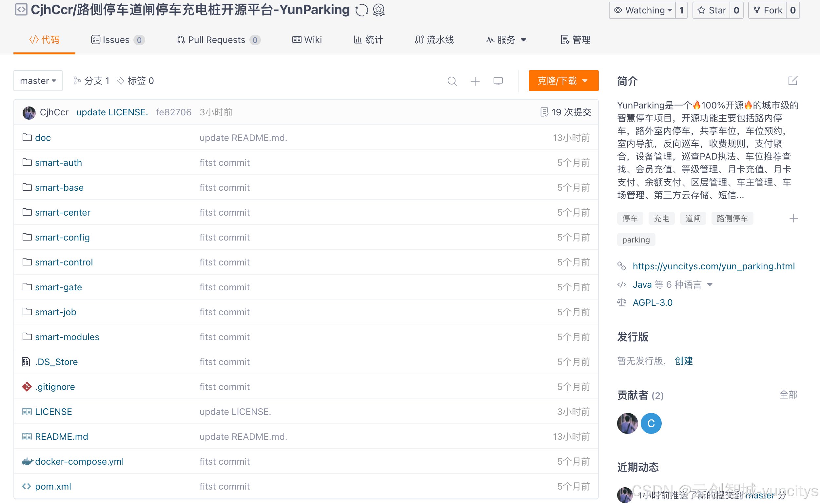Click the doc folder icon
Viewport: 820px width, 504px height.
[27, 137]
